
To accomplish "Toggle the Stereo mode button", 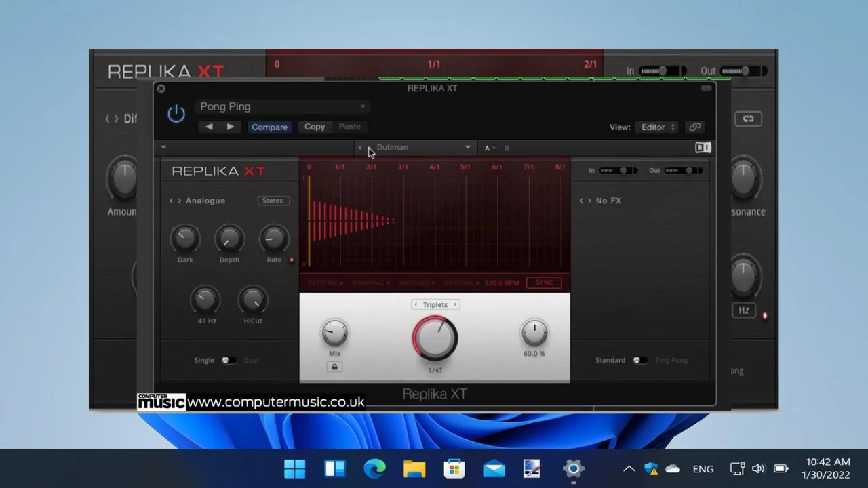I will tap(273, 201).
